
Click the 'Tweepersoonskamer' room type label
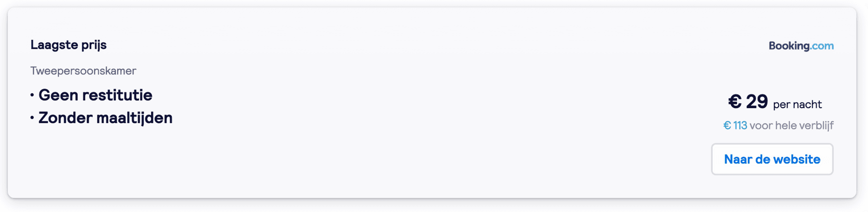pos(83,71)
